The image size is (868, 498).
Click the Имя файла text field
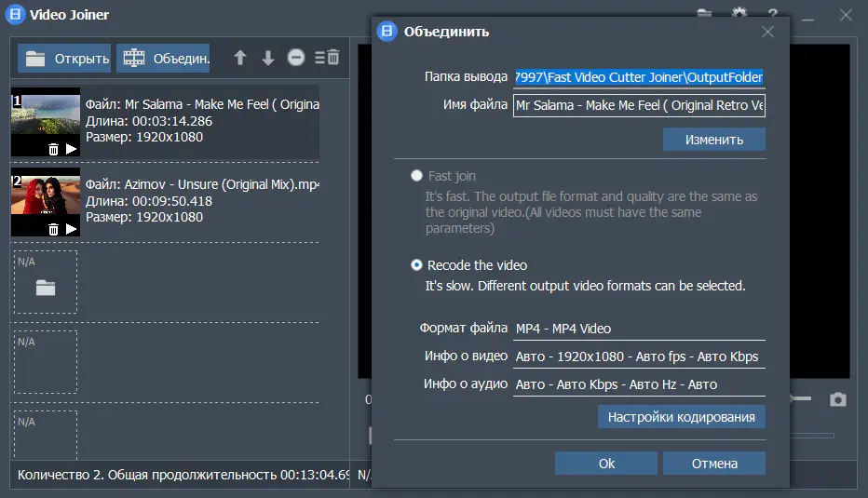pos(639,105)
